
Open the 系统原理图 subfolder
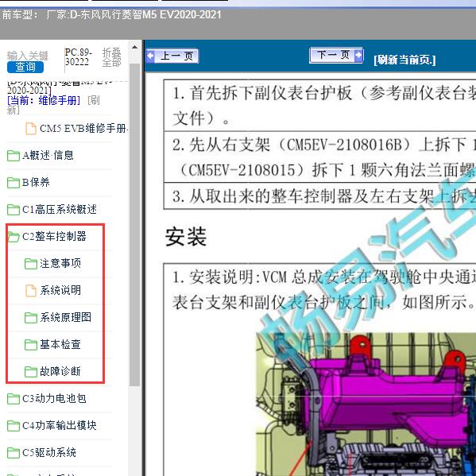[66, 317]
